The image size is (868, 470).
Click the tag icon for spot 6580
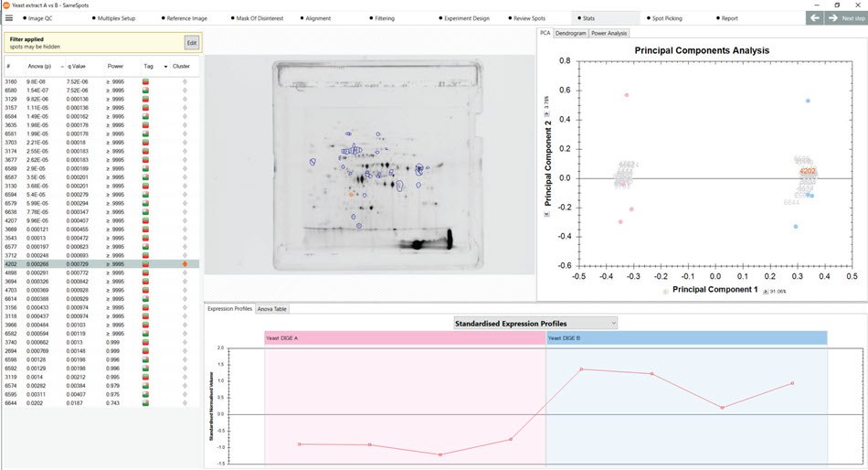pos(145,91)
